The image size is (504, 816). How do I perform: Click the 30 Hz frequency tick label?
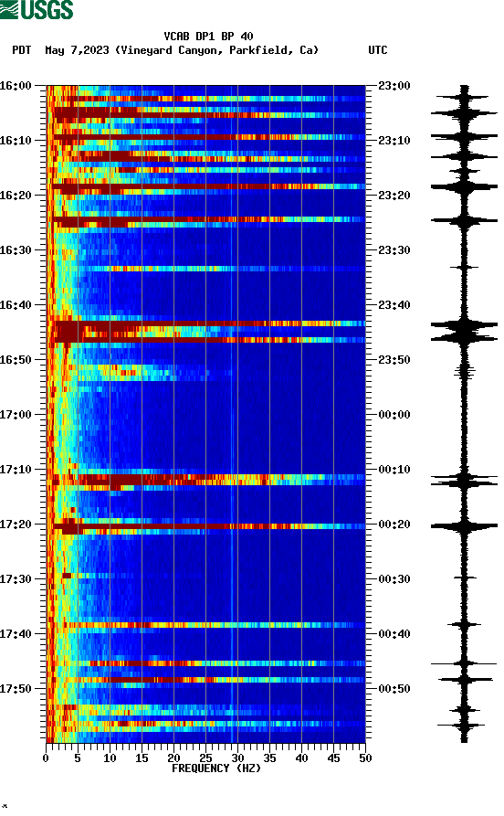pos(237,758)
